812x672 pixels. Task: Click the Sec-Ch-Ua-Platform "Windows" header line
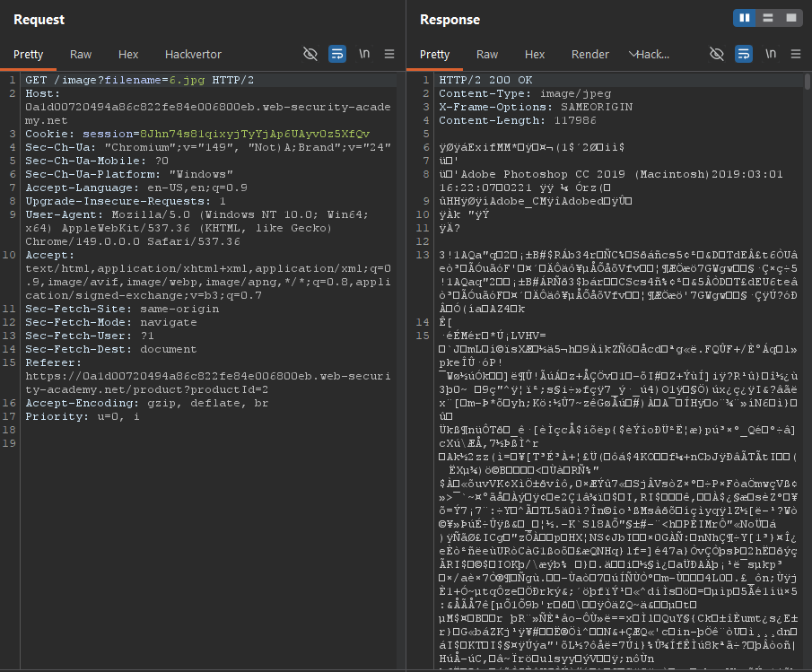129,174
